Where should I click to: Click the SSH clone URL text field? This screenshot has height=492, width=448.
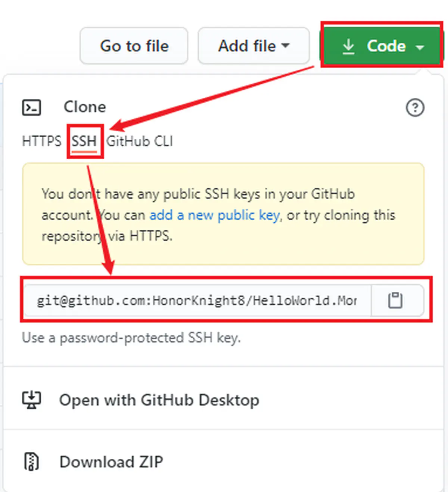point(198,300)
